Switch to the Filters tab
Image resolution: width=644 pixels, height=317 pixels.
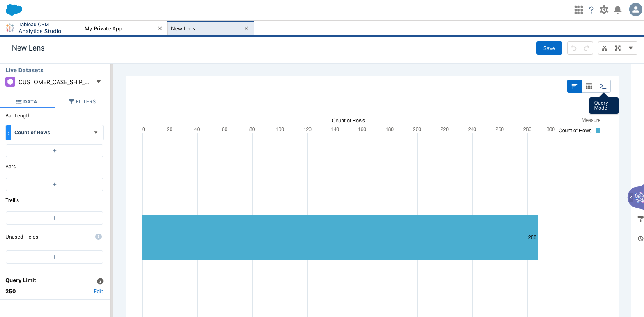82,101
